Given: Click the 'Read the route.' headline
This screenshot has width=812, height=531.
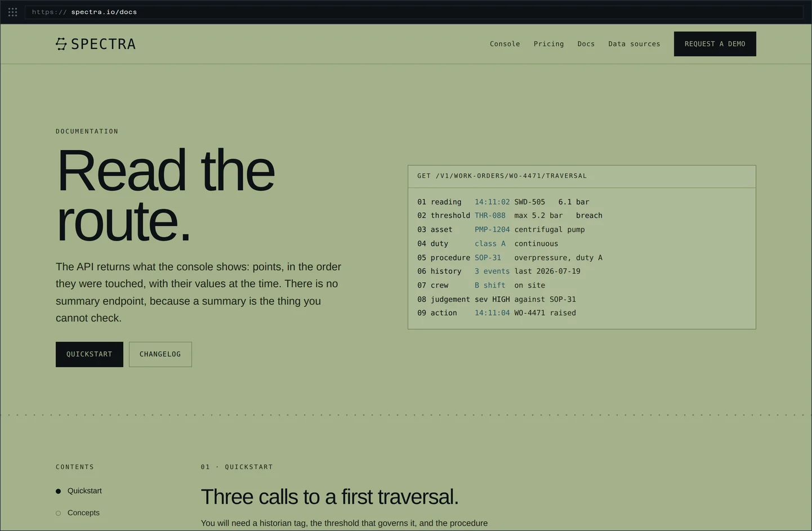Looking at the screenshot, I should pos(166,195).
